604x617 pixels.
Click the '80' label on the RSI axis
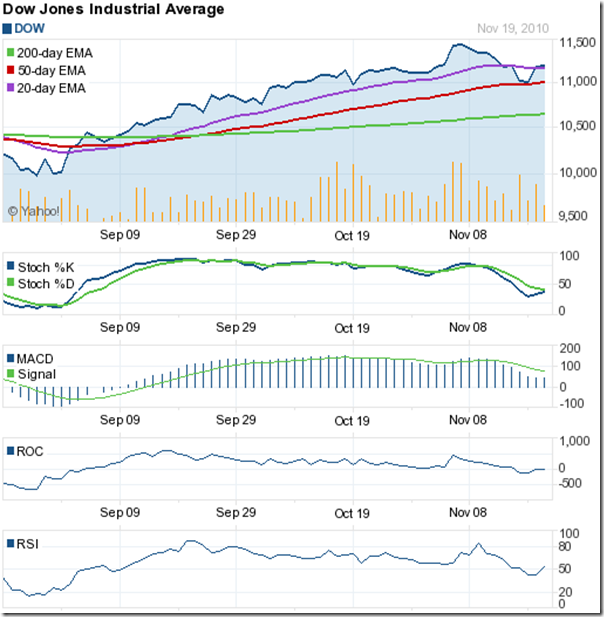[565, 547]
